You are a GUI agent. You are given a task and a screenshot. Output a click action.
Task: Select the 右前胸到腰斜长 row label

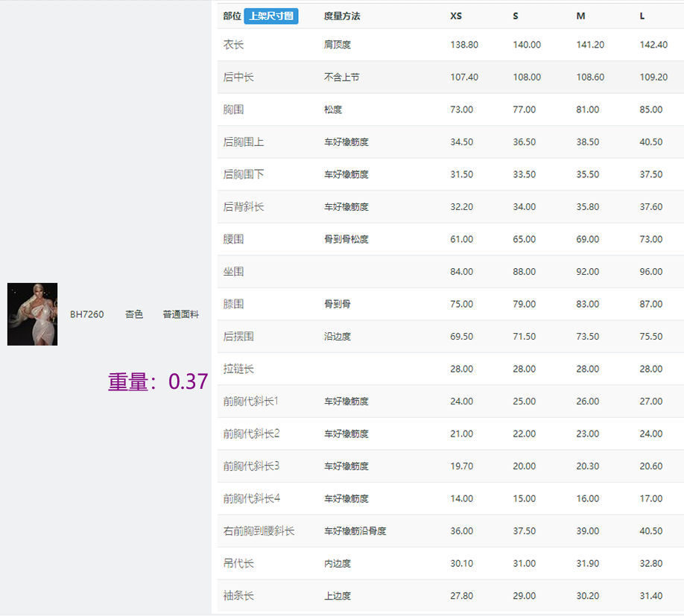click(x=259, y=531)
